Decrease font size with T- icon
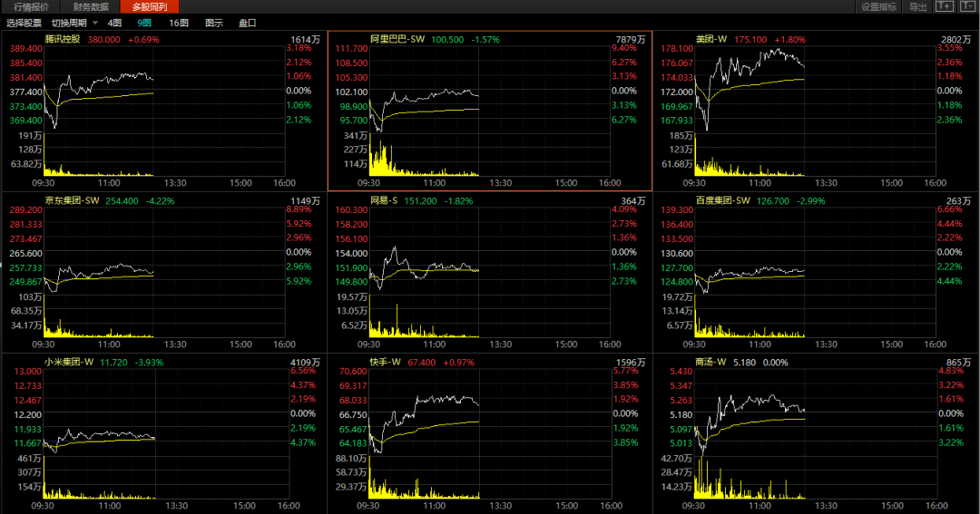 pos(967,6)
